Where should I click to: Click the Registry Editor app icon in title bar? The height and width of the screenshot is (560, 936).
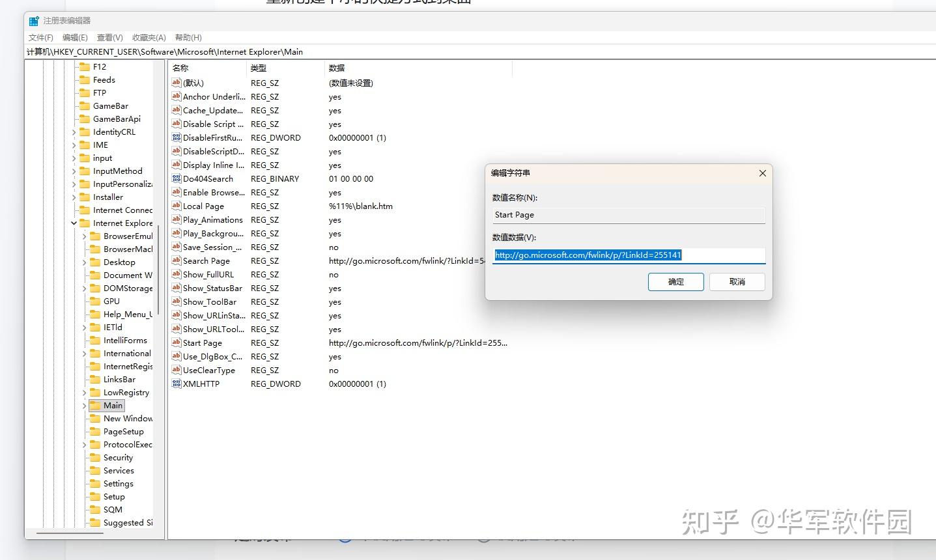click(x=34, y=21)
